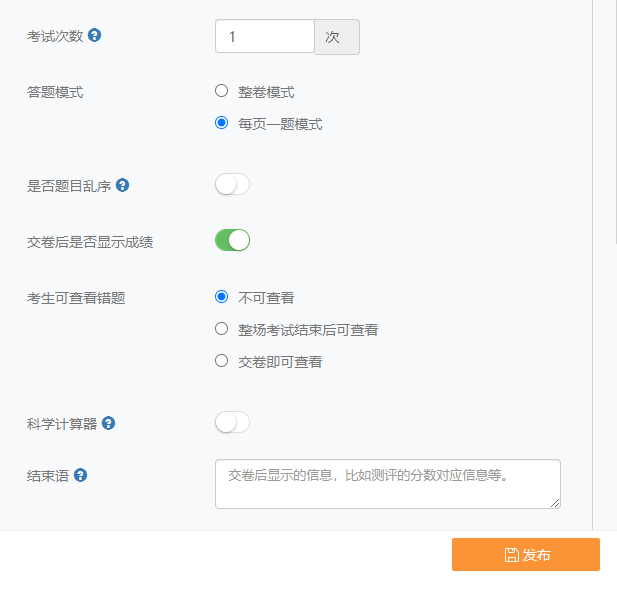Viewport: 617px width, 593px height.
Task: Click the vertical scrollbar on right
Action: [613, 122]
